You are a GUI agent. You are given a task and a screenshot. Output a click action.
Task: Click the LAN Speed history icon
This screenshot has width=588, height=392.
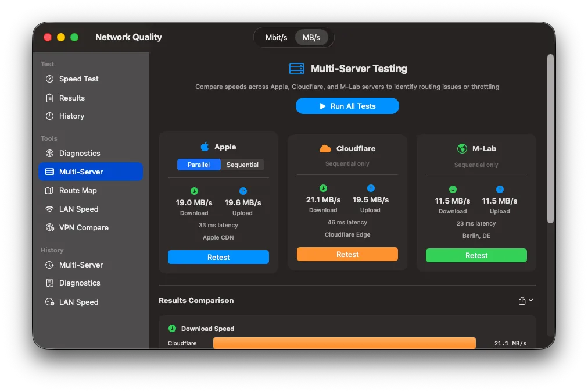pos(49,302)
